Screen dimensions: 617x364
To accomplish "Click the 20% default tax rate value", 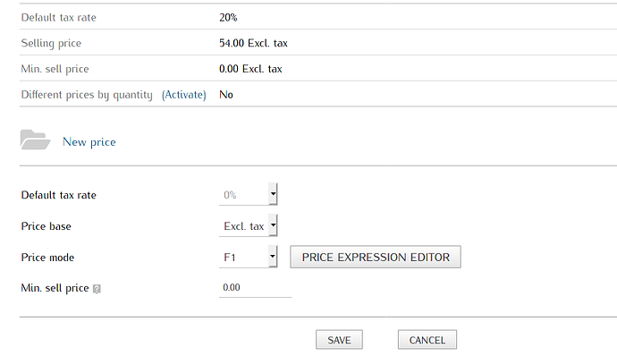I will [228, 17].
